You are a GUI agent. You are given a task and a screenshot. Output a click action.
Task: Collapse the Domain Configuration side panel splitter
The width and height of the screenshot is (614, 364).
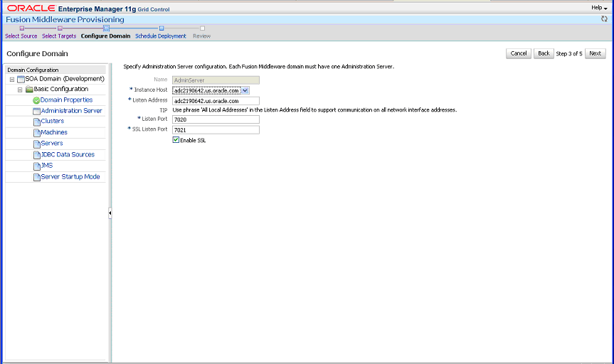110,213
